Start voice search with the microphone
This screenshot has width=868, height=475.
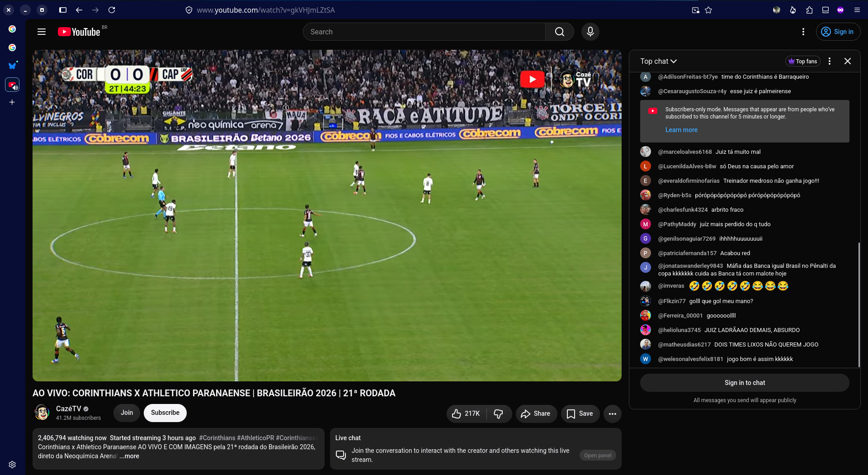click(x=590, y=32)
